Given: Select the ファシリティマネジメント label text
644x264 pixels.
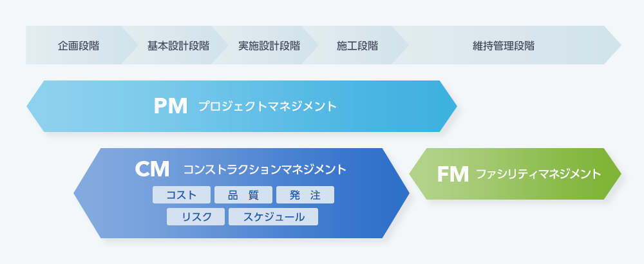Looking at the screenshot, I should pyautogui.click(x=538, y=174).
